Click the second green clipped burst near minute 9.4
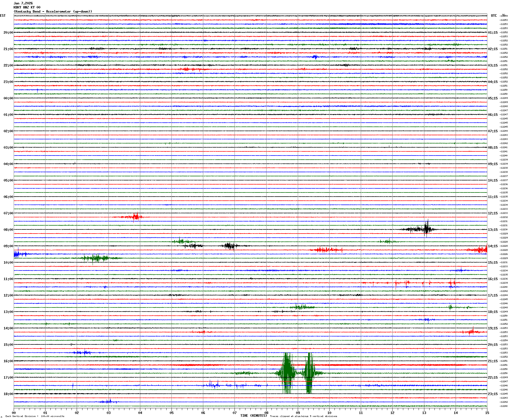The width and height of the screenshot is (509, 420). click(x=309, y=373)
